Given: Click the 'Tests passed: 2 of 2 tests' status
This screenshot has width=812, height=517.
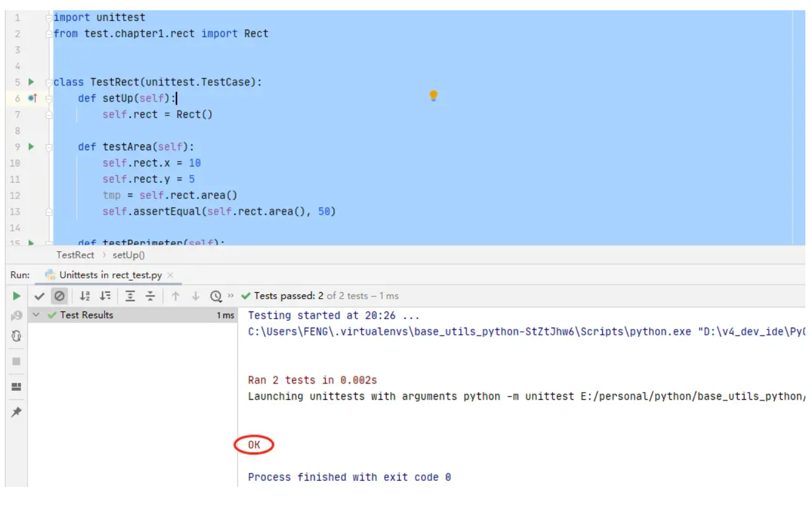Looking at the screenshot, I should 320,296.
